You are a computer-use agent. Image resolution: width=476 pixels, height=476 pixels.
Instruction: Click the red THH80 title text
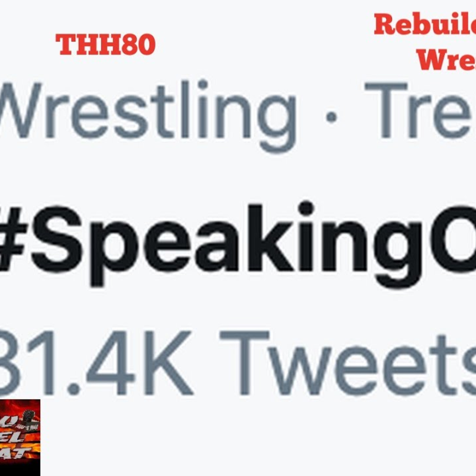[x=106, y=44]
